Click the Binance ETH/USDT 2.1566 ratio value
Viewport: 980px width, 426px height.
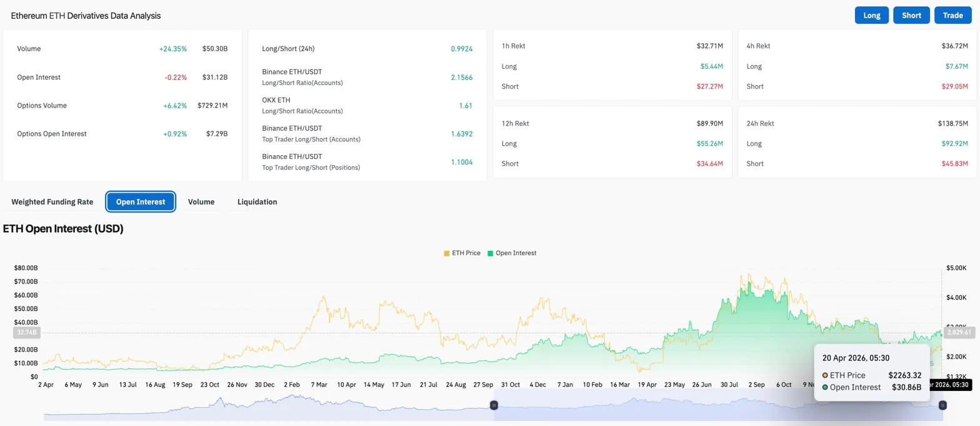pos(461,77)
